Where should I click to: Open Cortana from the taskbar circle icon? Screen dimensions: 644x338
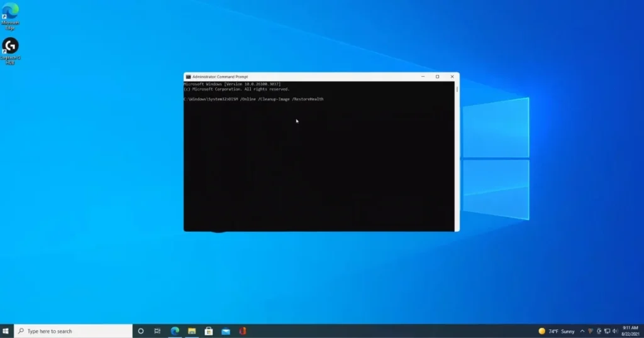141,331
